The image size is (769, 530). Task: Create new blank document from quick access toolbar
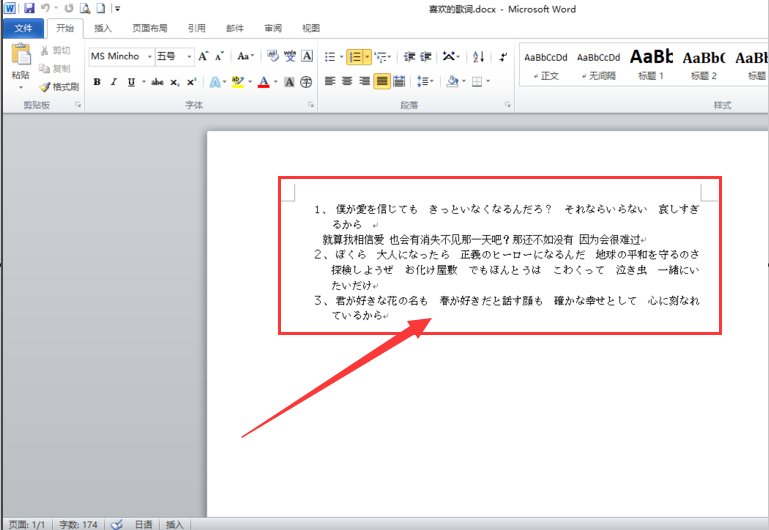point(101,8)
